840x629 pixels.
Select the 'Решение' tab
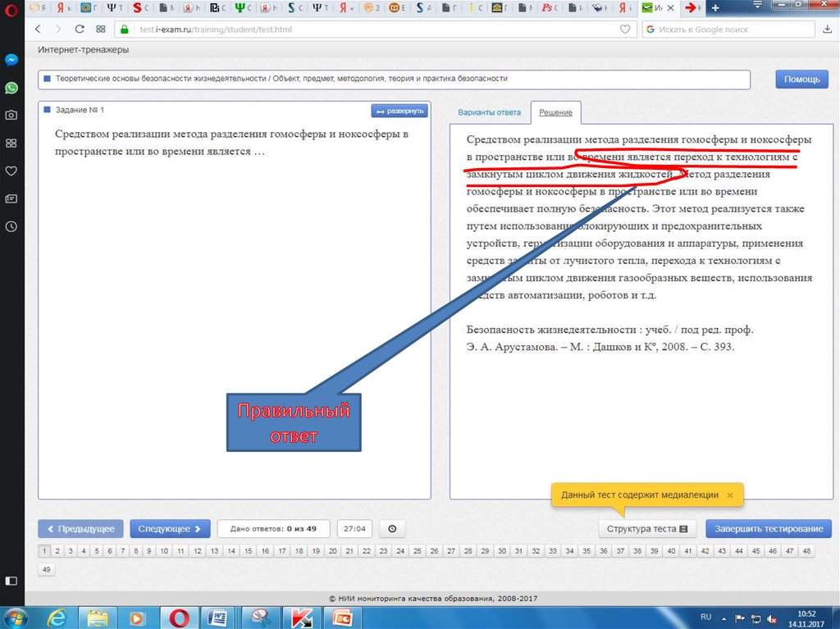[x=555, y=112]
